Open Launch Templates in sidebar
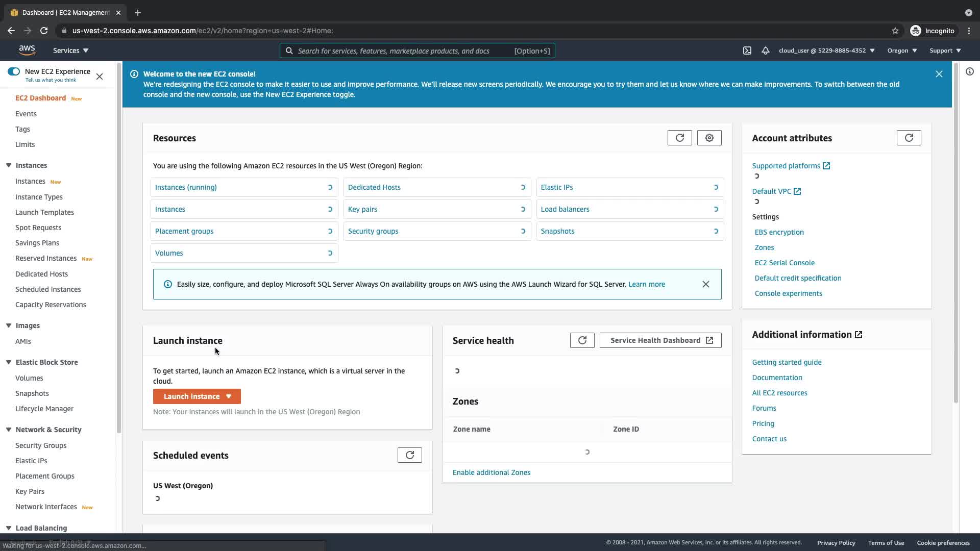The width and height of the screenshot is (980, 551). 44,212
